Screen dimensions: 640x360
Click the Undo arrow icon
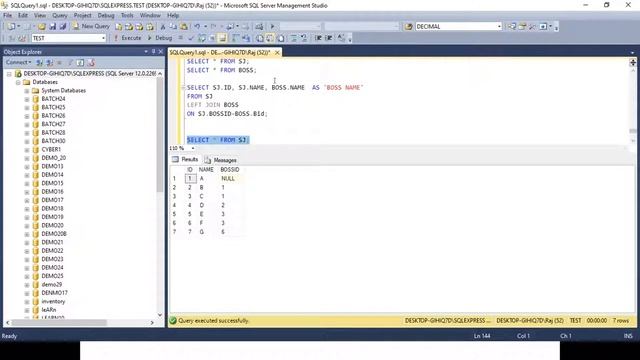pyautogui.click(x=197, y=27)
